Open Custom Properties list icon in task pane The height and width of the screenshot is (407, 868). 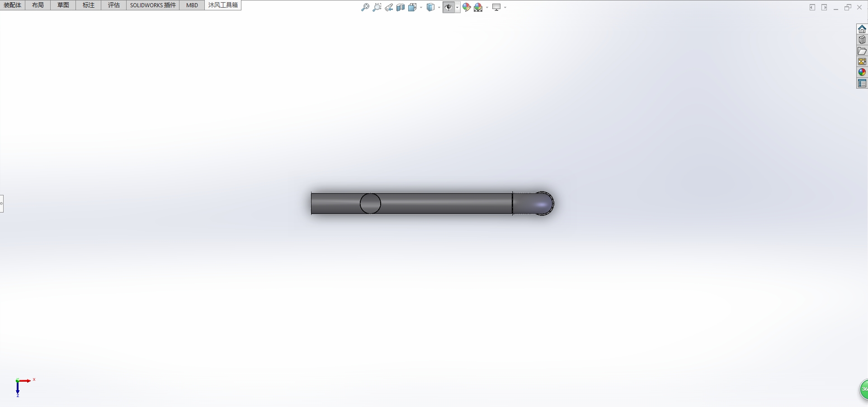(862, 83)
